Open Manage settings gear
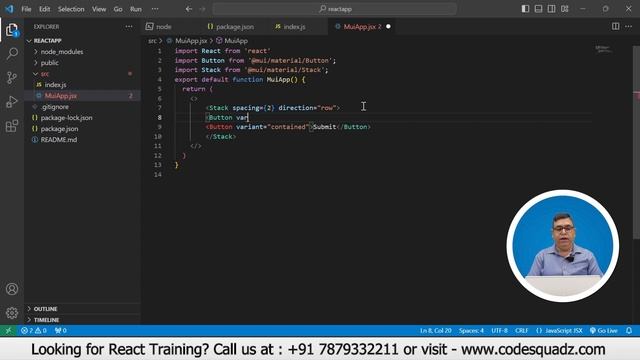 [12, 313]
